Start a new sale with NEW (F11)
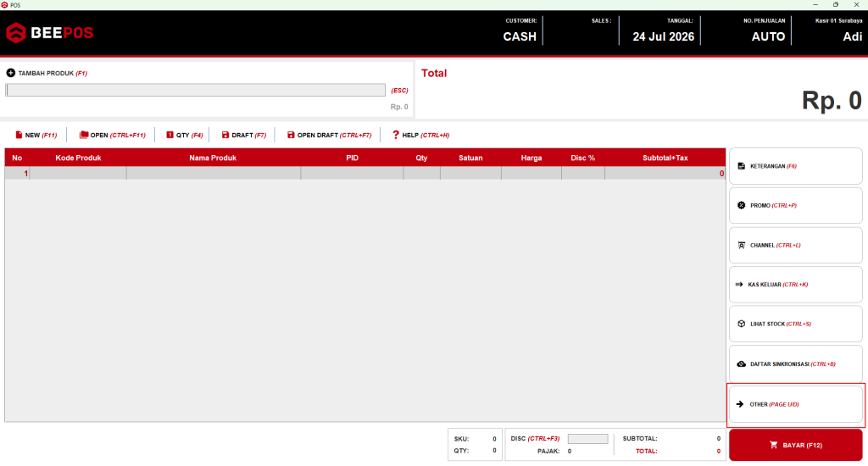Screen dimensions: 868x466 click(x=36, y=135)
